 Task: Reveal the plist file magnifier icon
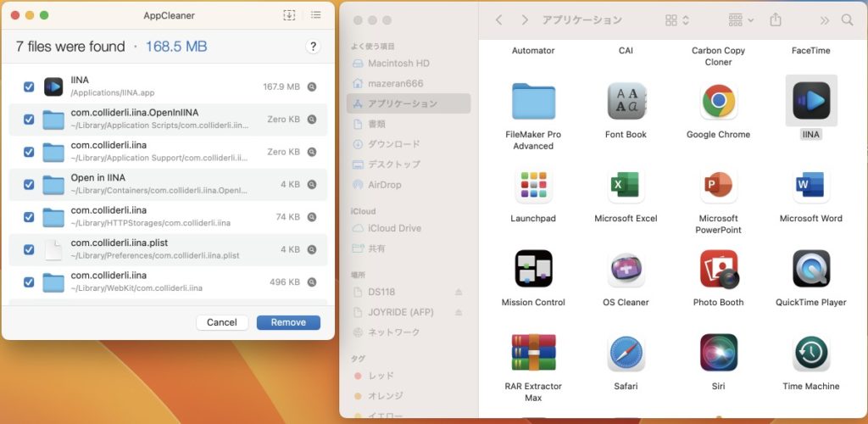pos(312,249)
